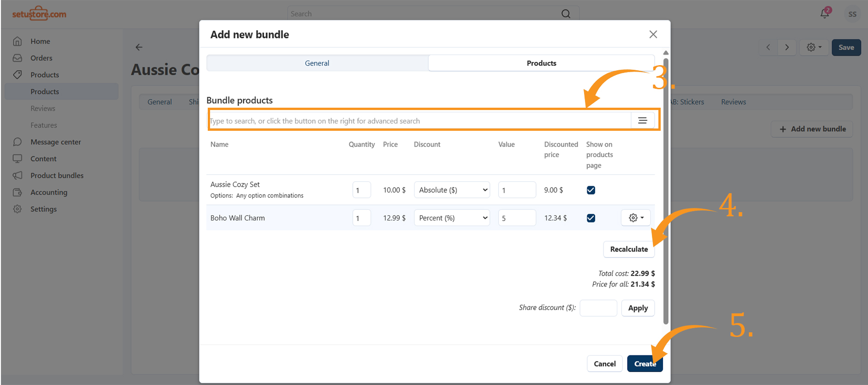This screenshot has width=868, height=385.
Task: Click the setustore.com logo
Action: pyautogui.click(x=39, y=14)
